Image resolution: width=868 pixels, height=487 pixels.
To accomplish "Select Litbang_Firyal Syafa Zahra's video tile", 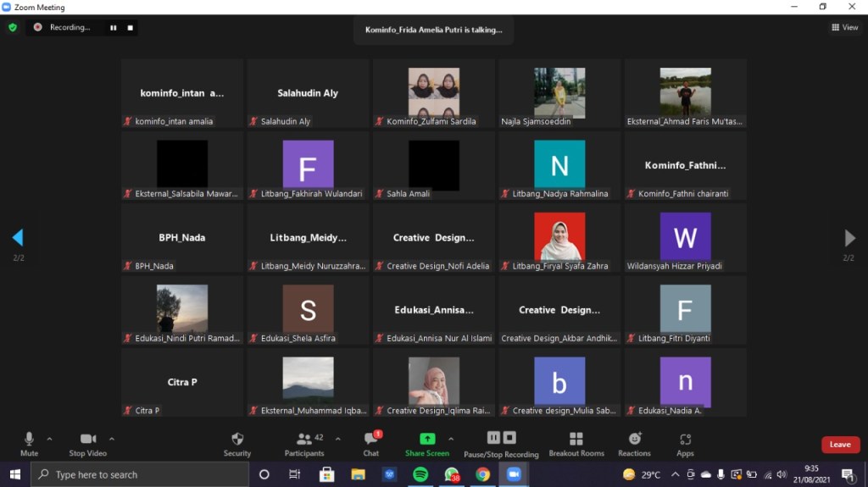I will pyautogui.click(x=559, y=238).
